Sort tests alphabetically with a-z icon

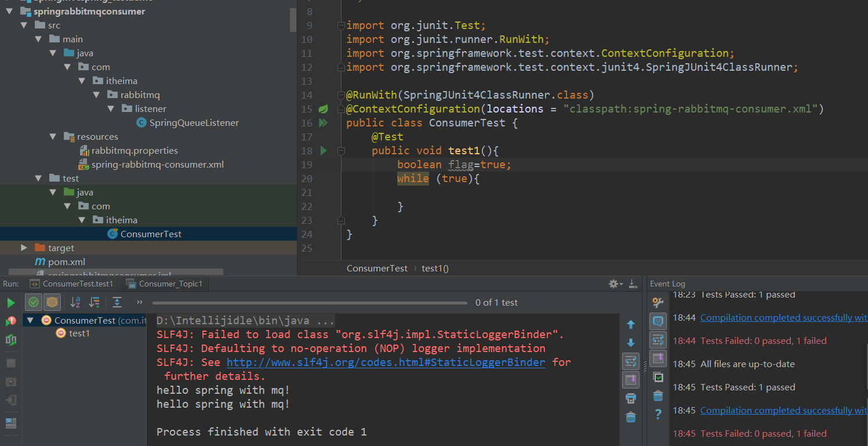pyautogui.click(x=75, y=302)
